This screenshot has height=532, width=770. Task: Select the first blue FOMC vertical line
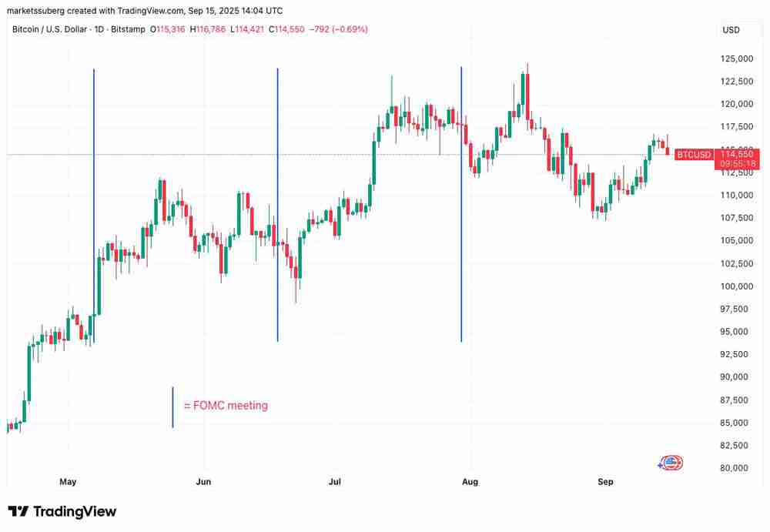click(94, 192)
